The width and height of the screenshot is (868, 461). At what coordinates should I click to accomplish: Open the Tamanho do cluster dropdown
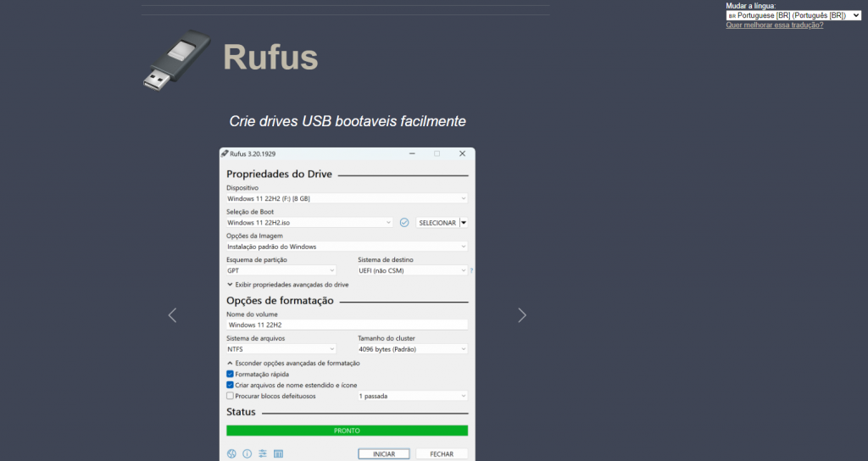click(x=413, y=349)
